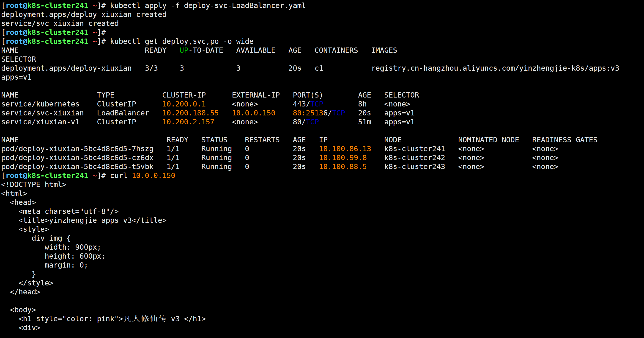Click the green UP-TO-DATE column header
This screenshot has height=338, width=644.
click(201, 50)
